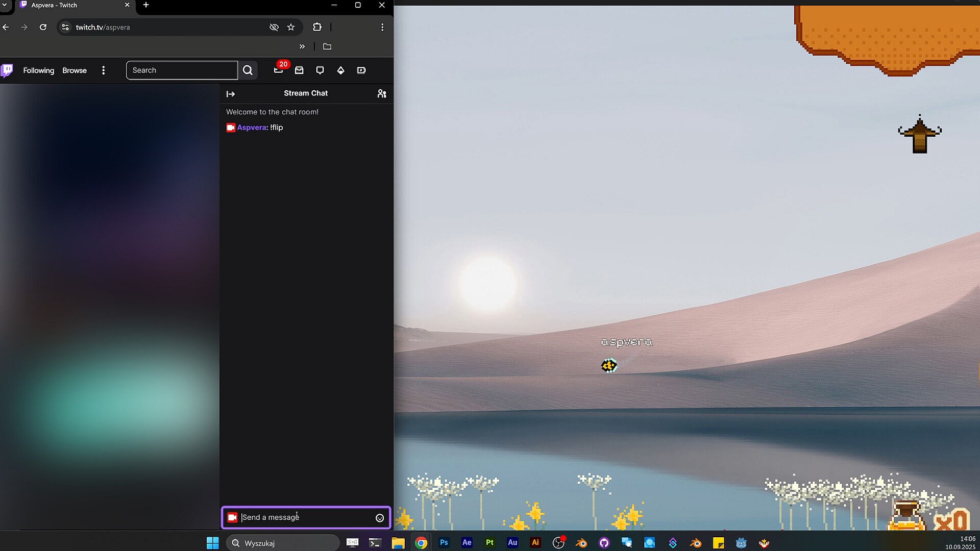This screenshot has height=551, width=980.
Task: Click the Aspvera username in chat
Action: click(x=252, y=128)
